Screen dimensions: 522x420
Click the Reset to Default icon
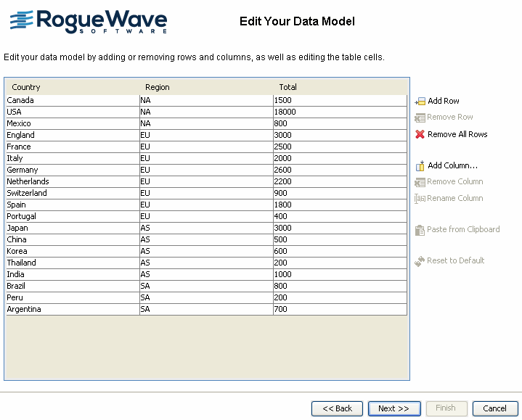(x=420, y=261)
